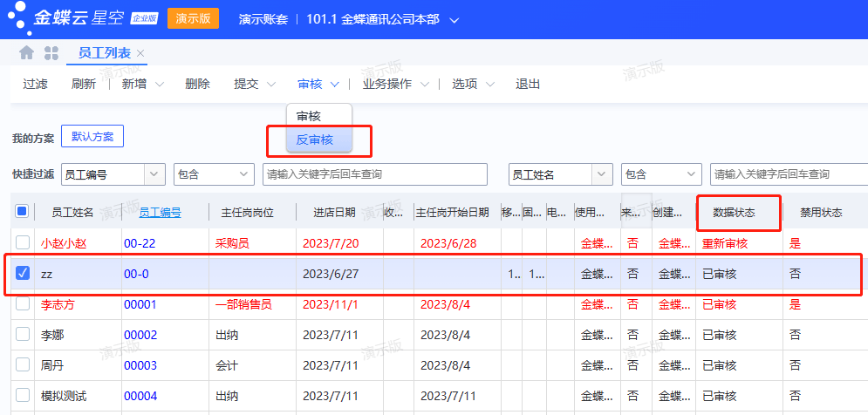Screen dimensions: 868x415
Task: Click the 员工编号 column header link
Action: 160,213
